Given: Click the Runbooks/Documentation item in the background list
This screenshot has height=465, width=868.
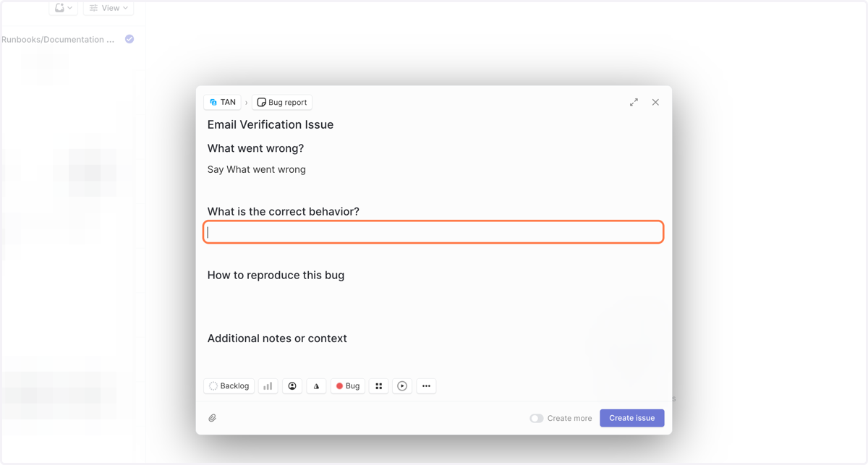Looking at the screenshot, I should [x=58, y=40].
